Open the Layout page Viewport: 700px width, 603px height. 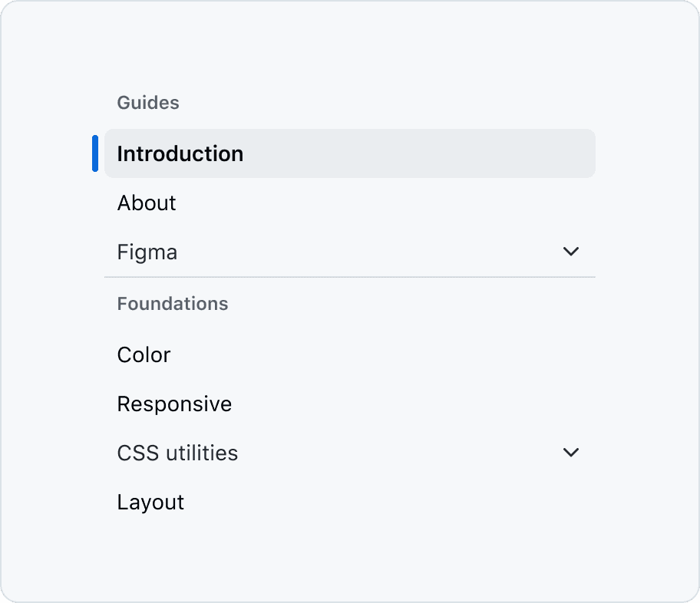pos(150,502)
